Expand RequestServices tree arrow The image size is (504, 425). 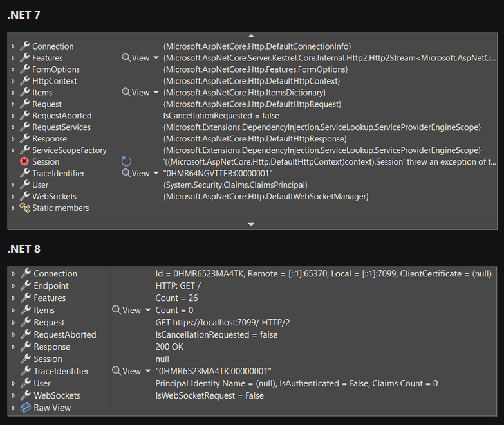click(13, 127)
